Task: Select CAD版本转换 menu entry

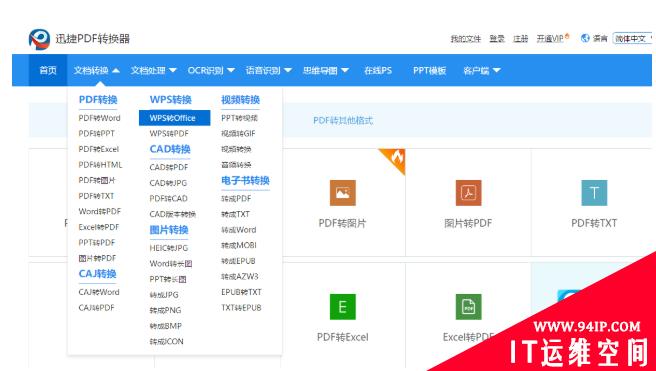Action: pos(173,214)
